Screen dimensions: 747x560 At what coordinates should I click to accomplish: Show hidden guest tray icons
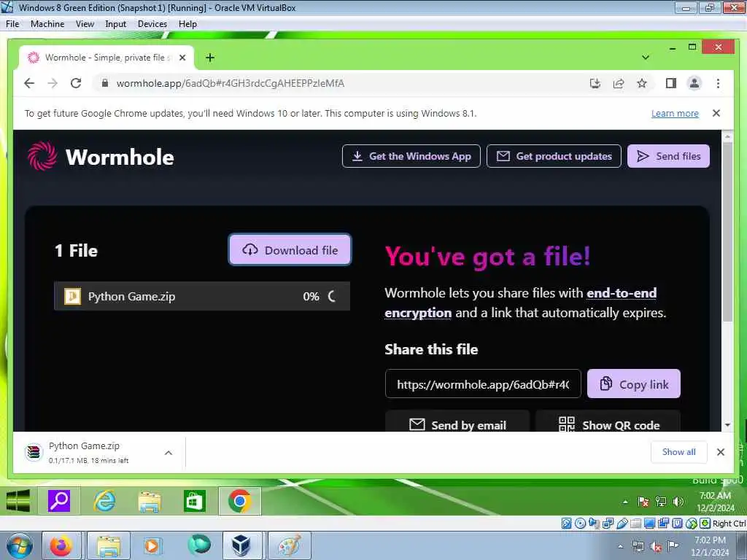click(625, 502)
